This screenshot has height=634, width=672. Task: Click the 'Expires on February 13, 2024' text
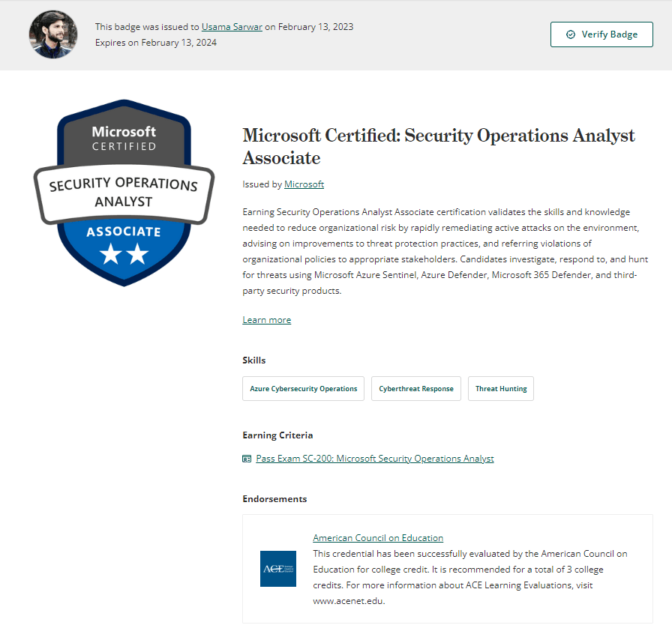pos(156,43)
